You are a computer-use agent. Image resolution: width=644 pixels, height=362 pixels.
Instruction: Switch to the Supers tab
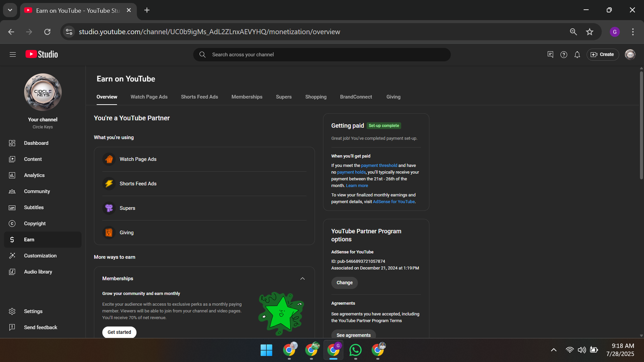click(x=284, y=97)
